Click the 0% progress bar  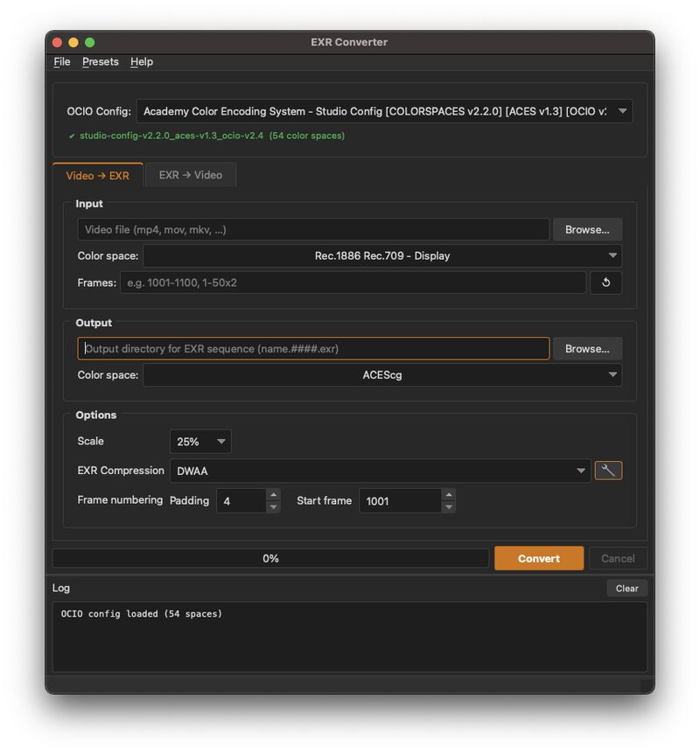(x=270, y=558)
